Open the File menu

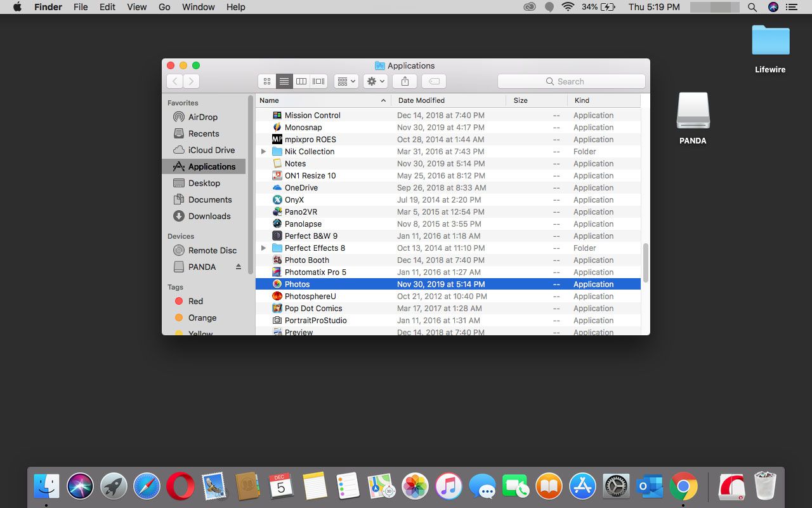81,7
